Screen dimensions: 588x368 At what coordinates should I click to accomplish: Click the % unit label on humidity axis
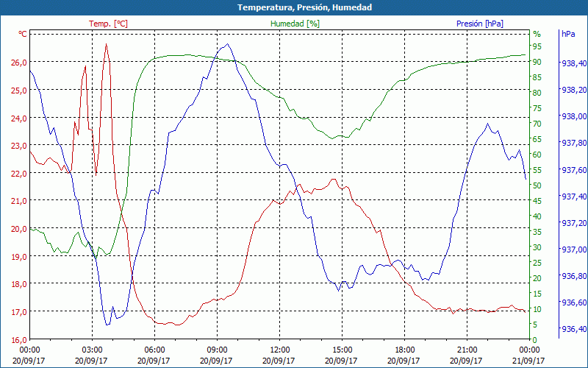(x=537, y=34)
